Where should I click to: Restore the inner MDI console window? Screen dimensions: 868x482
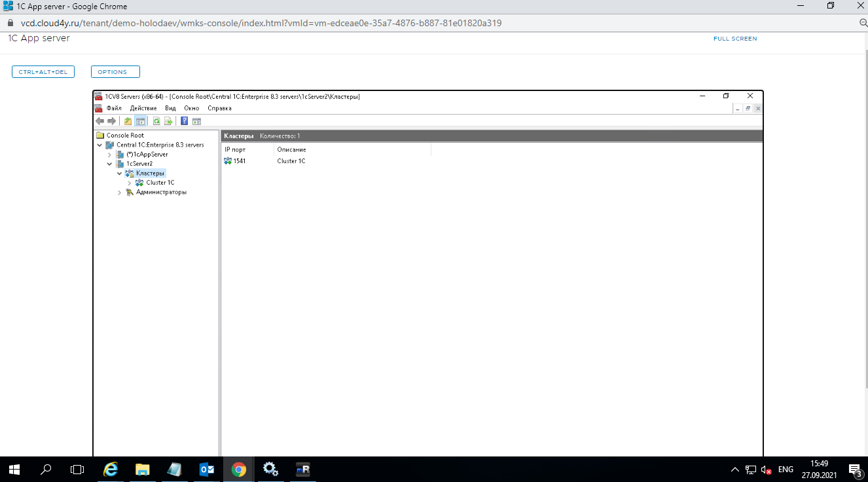[748, 109]
